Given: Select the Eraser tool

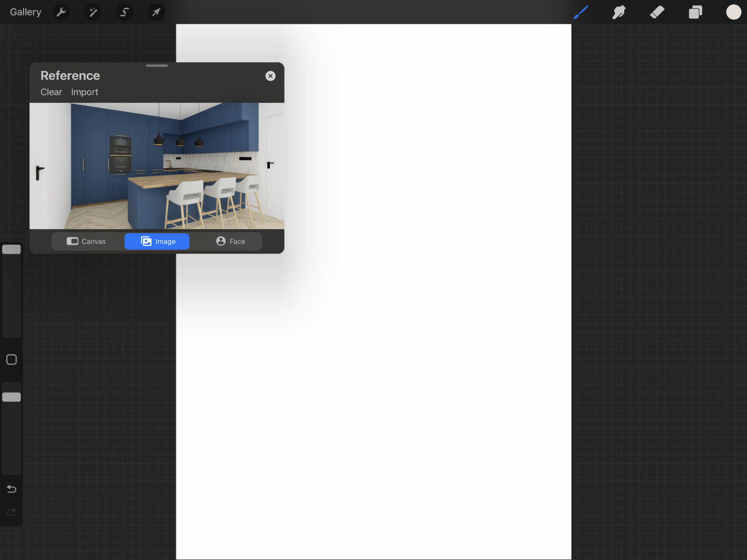Looking at the screenshot, I should 657,12.
